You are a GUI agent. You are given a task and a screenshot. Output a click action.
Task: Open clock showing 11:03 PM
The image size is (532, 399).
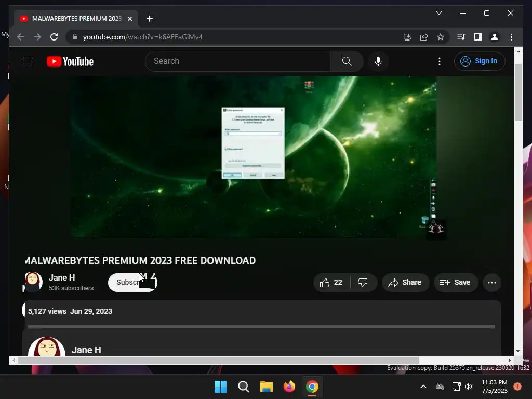(495, 387)
